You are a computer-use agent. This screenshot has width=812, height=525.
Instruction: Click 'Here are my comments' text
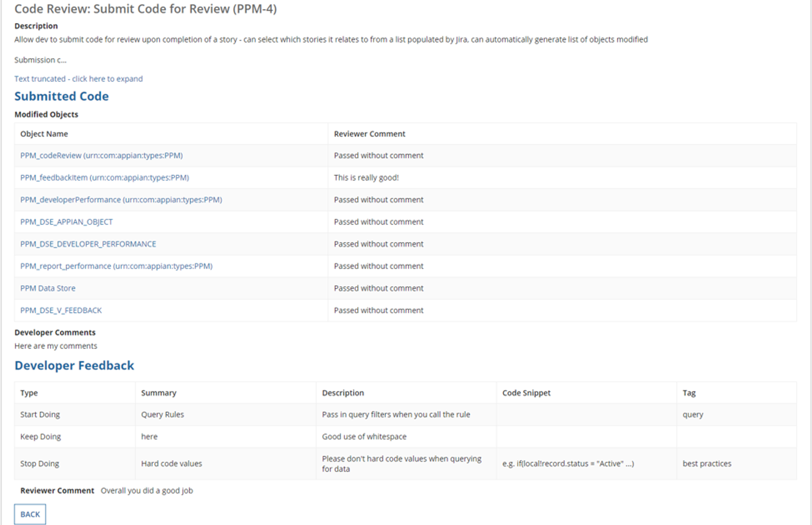pos(56,346)
